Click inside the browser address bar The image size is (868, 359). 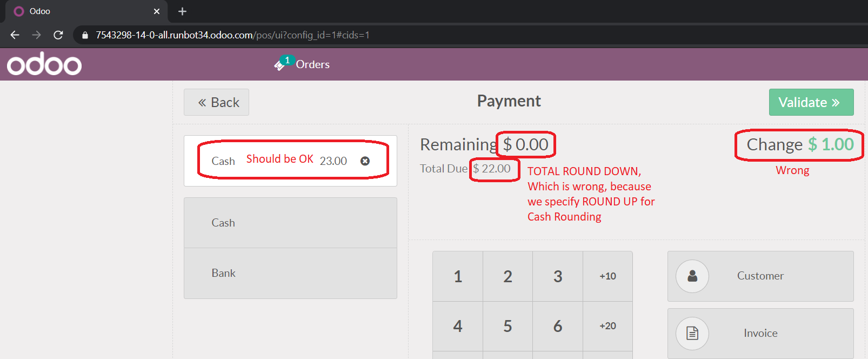(x=324, y=35)
